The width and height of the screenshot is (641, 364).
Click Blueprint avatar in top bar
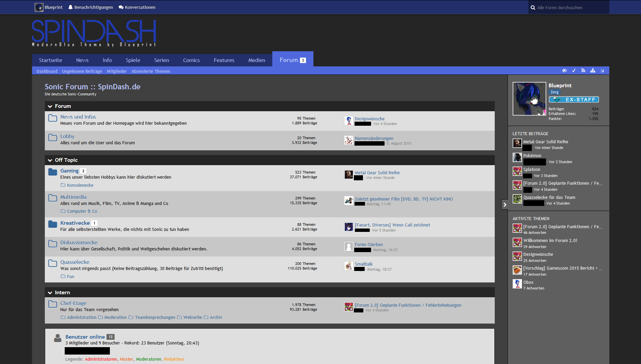pos(39,7)
